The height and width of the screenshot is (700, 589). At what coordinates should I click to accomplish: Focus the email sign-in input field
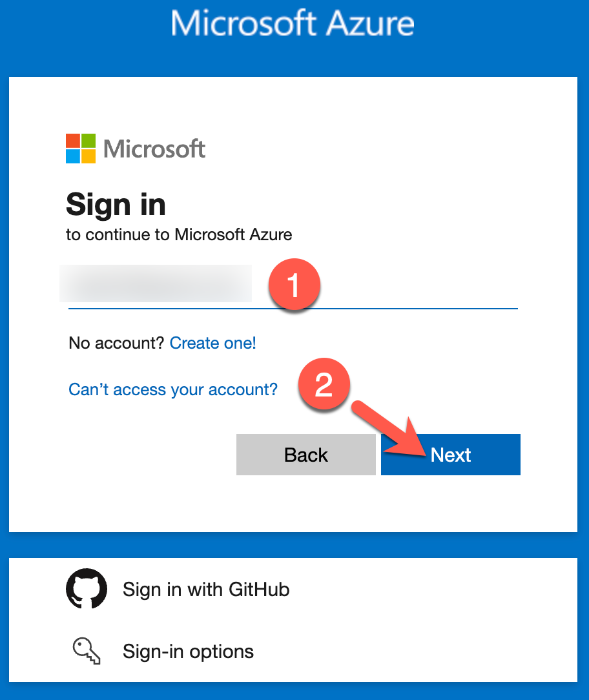293,285
